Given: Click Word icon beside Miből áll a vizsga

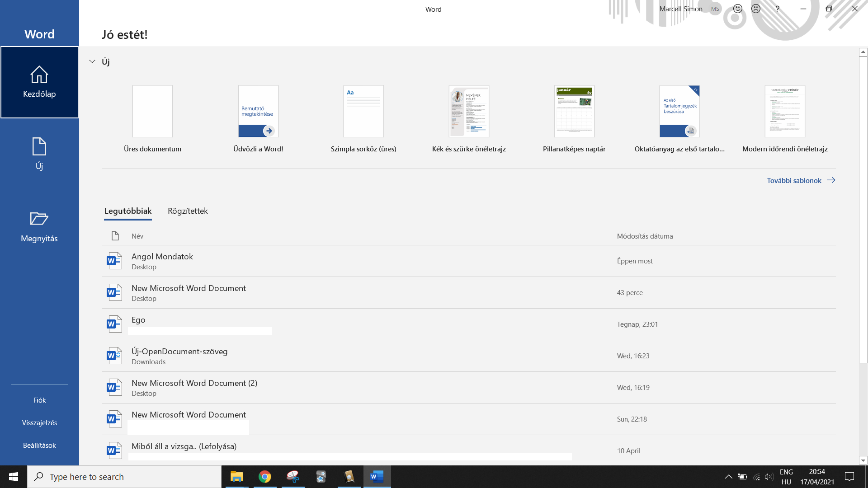Looking at the screenshot, I should coord(114,450).
